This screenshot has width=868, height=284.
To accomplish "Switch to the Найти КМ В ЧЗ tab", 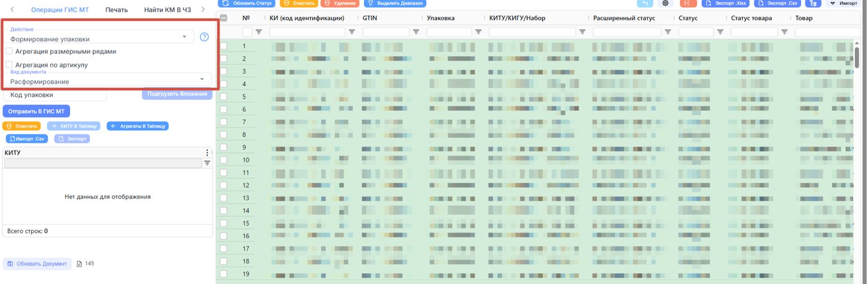I will (x=167, y=10).
